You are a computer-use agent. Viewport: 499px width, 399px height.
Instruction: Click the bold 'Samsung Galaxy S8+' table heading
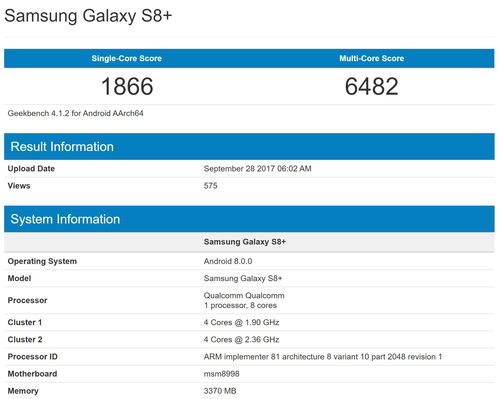coord(245,242)
